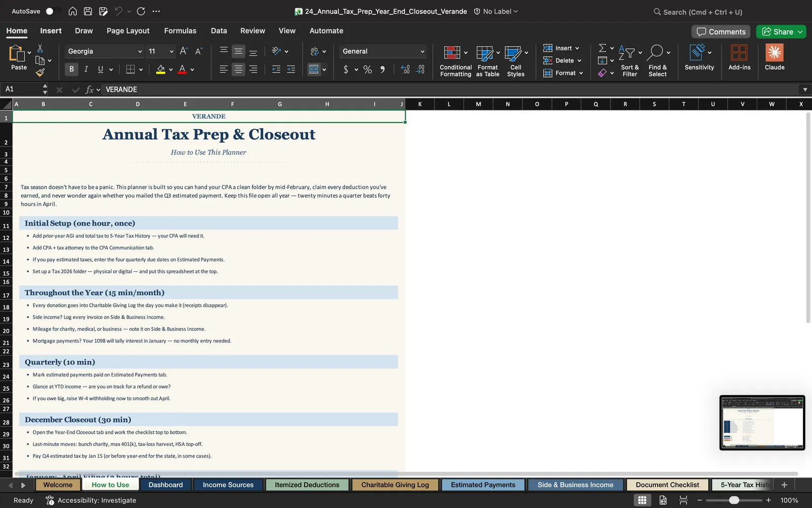Select the Format Painter brush icon

(40, 73)
